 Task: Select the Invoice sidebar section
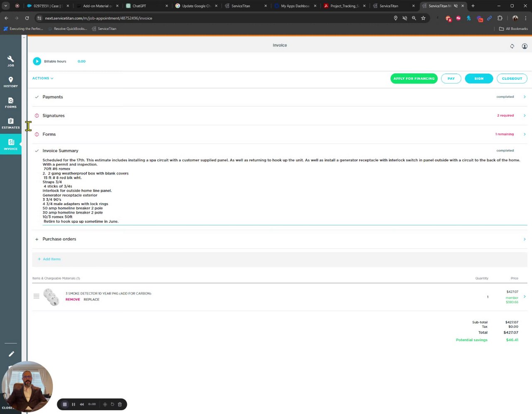pos(11,144)
